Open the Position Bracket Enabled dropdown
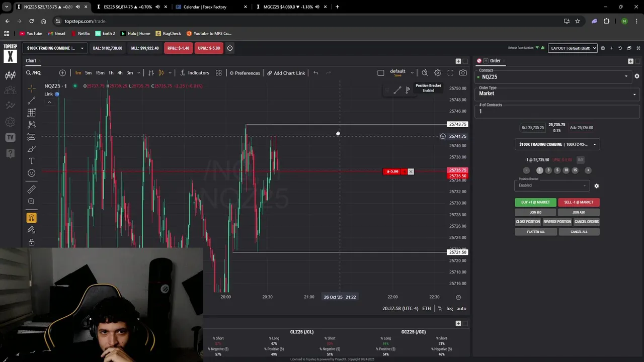 click(x=552, y=185)
